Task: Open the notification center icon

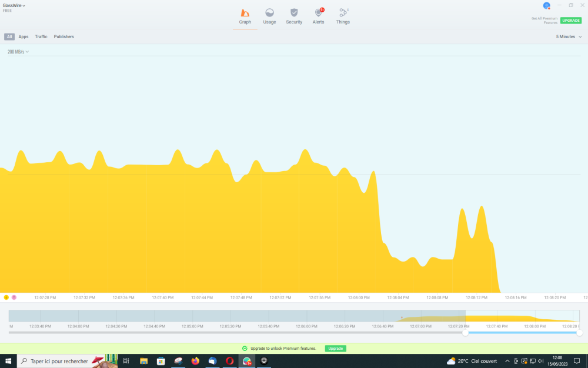Action: click(x=577, y=361)
